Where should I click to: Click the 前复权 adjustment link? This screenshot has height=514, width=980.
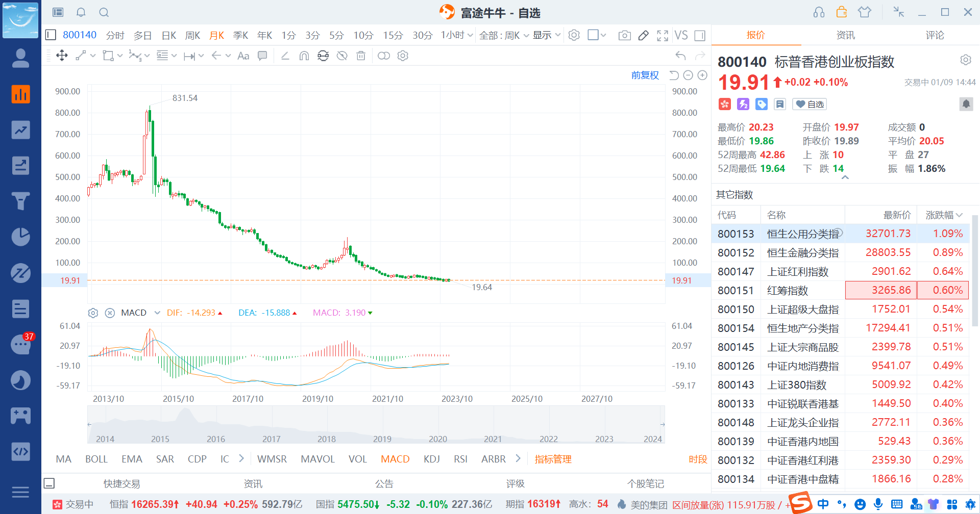coord(645,75)
